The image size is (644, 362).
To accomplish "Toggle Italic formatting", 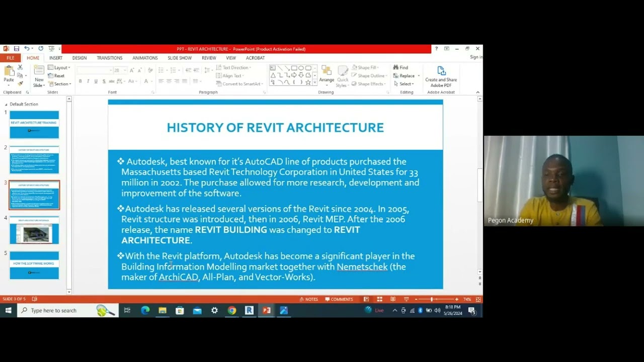I will click(x=88, y=81).
